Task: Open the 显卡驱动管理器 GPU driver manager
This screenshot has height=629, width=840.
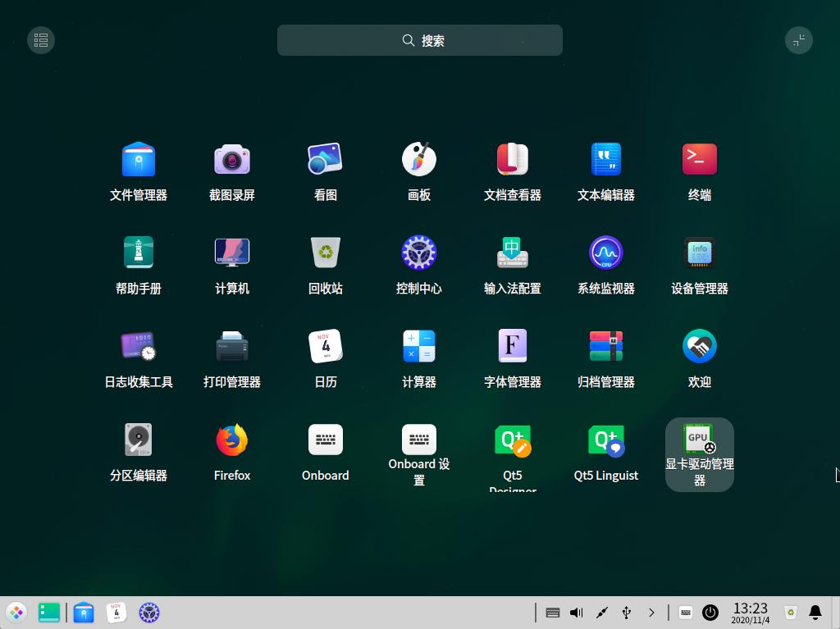Action: point(700,440)
